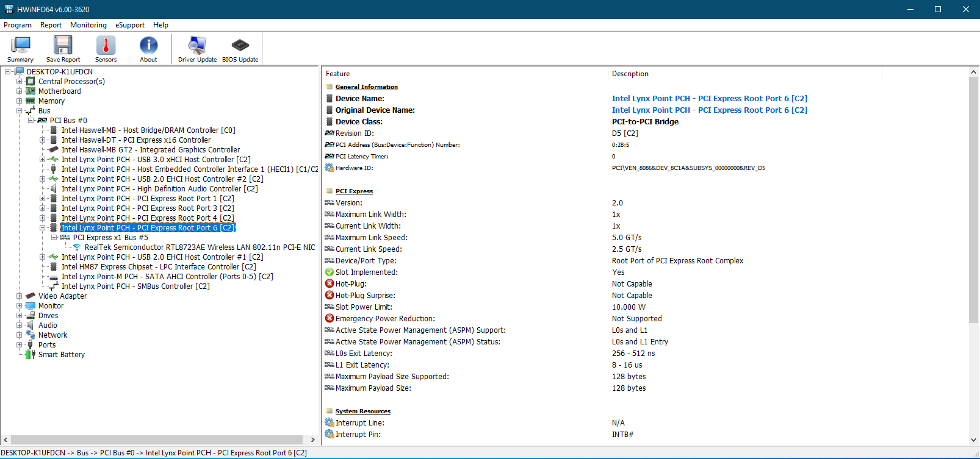
Task: Launch the BIOS Update tool
Action: [x=240, y=49]
